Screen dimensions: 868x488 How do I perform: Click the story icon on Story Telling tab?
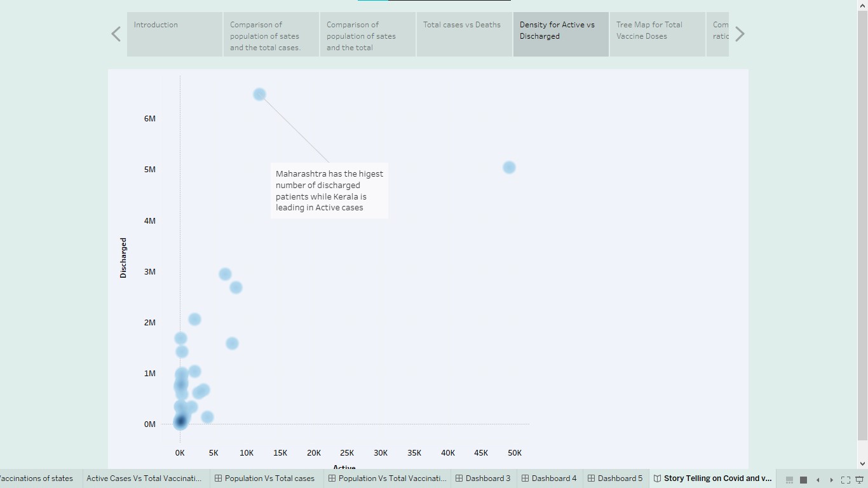pos(657,478)
